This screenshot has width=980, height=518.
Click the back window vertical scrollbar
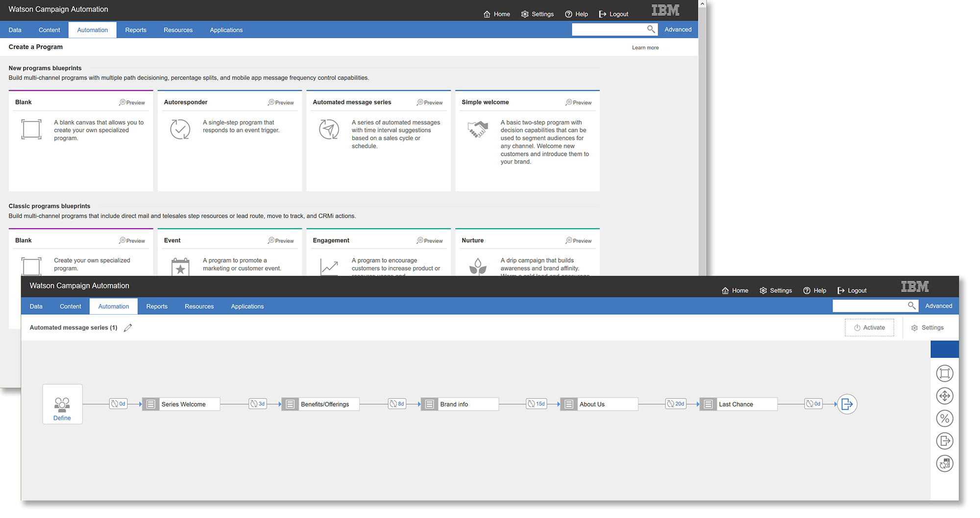702,142
